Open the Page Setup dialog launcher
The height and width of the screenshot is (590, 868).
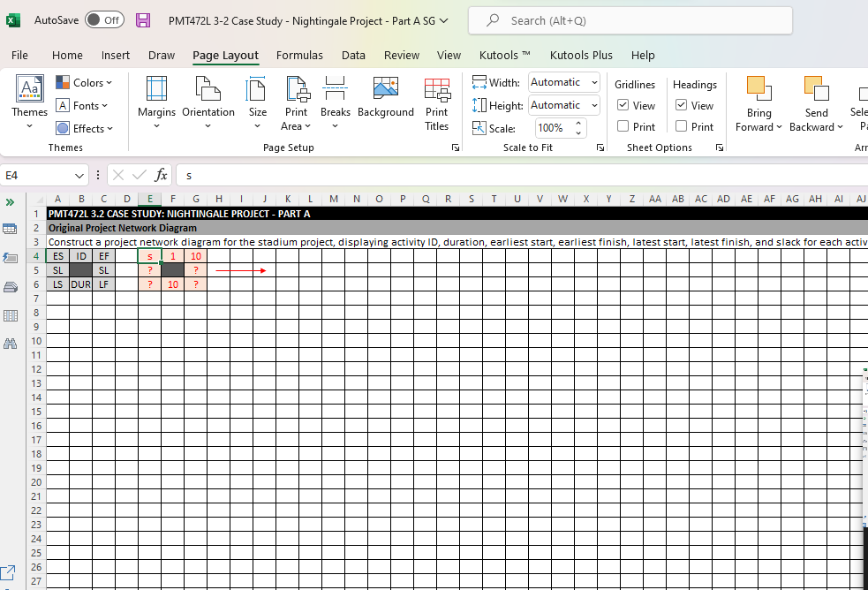[x=456, y=147]
